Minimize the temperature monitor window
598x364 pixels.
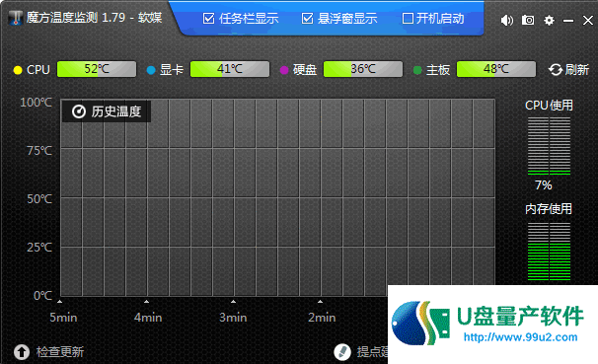coord(568,20)
